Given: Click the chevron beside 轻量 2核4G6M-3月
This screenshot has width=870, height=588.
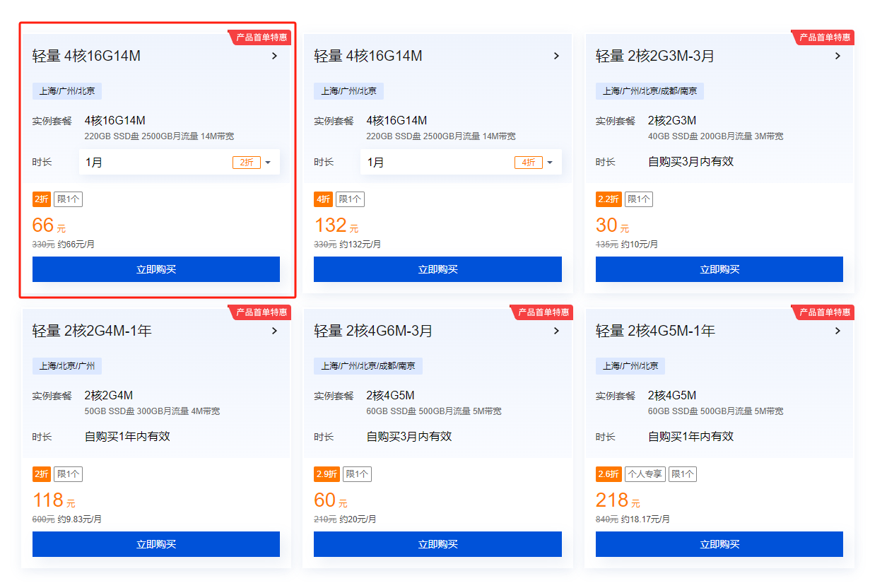Looking at the screenshot, I should (x=556, y=331).
